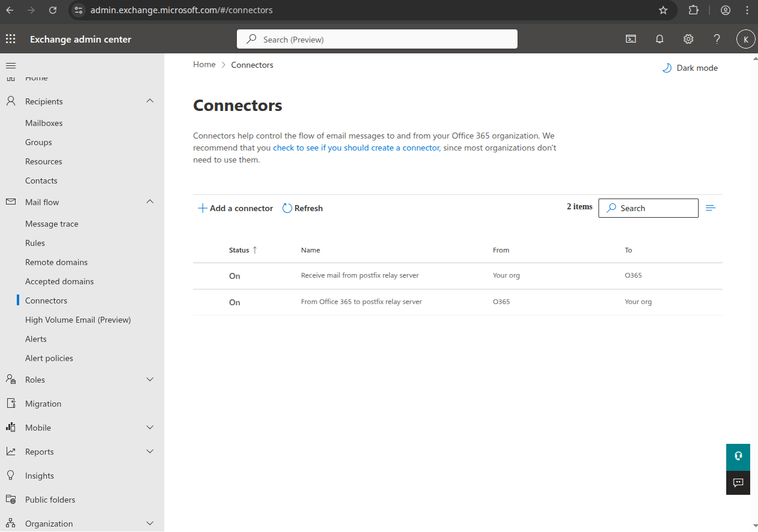This screenshot has height=532, width=758.
Task: Click the Mail flow envelope icon
Action: (11, 202)
